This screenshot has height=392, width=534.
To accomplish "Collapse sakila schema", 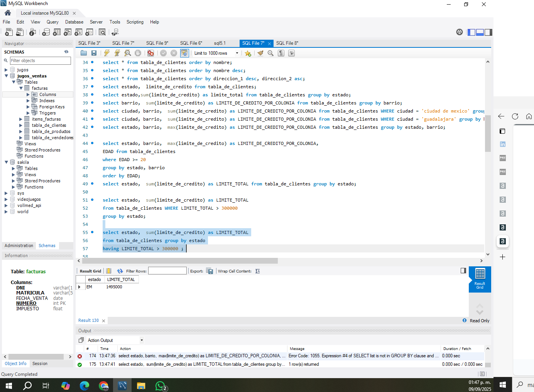I will pyautogui.click(x=7, y=162).
